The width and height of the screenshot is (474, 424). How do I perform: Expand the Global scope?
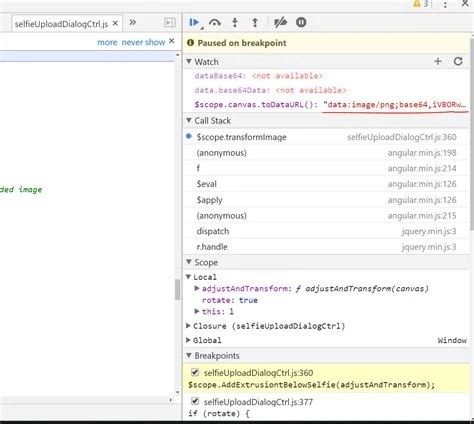[188, 340]
